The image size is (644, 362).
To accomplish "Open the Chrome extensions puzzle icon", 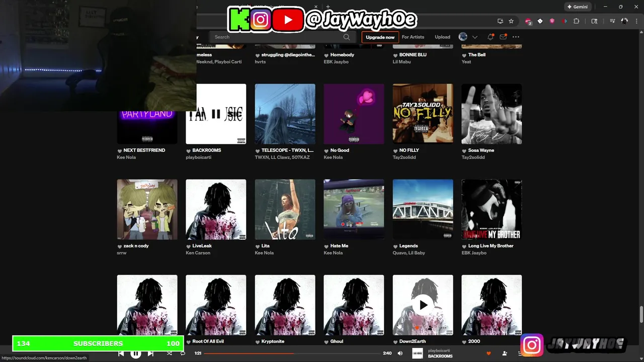I will coord(577,21).
